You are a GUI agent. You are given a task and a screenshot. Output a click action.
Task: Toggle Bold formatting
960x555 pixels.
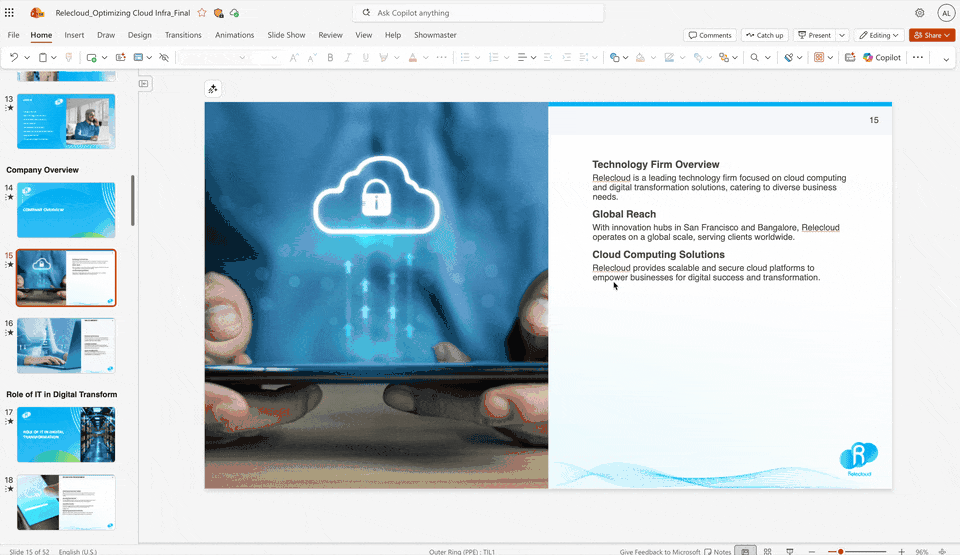[x=330, y=57]
